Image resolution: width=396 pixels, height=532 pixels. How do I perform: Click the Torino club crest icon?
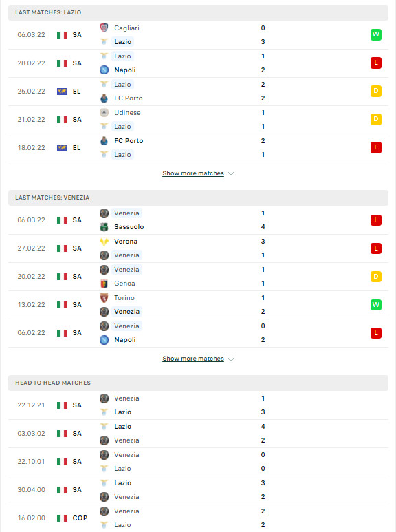pos(104,298)
